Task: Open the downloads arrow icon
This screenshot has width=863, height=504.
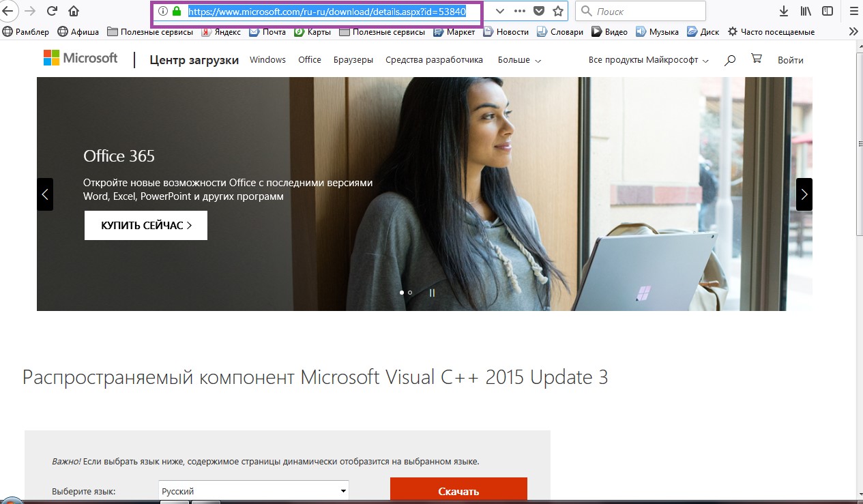Action: 785,11
